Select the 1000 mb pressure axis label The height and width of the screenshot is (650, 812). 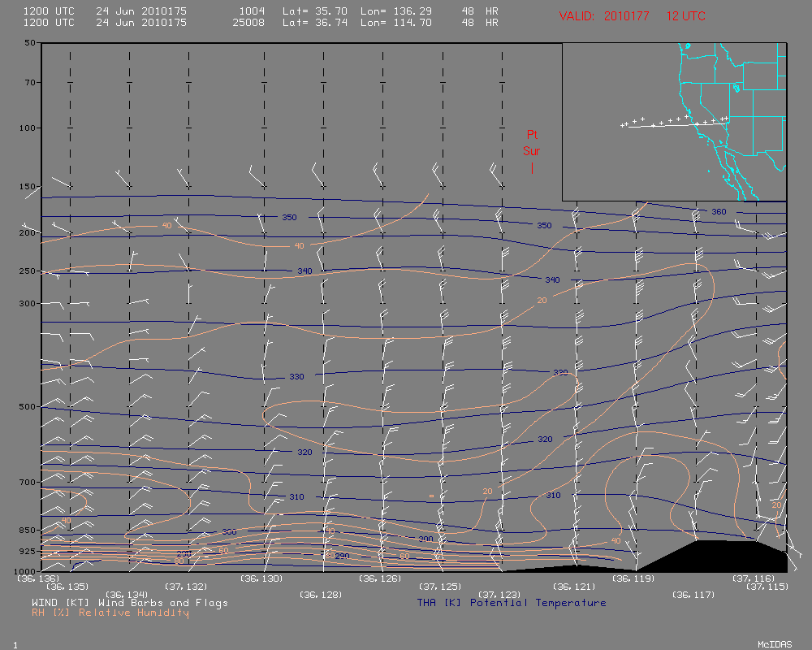coord(25,571)
